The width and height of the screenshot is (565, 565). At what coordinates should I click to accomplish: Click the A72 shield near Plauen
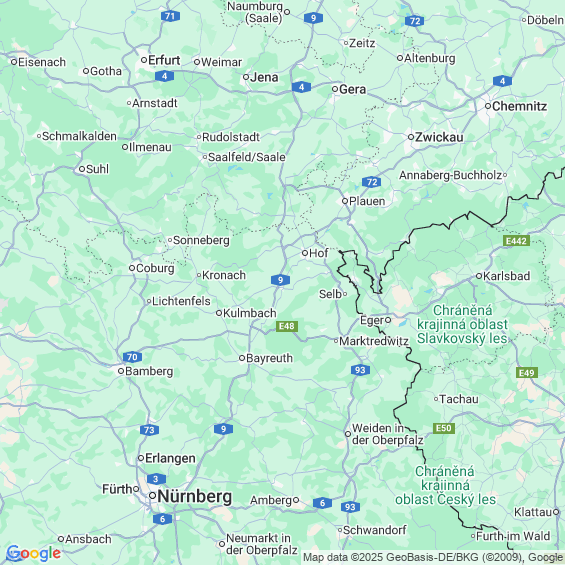[372, 182]
